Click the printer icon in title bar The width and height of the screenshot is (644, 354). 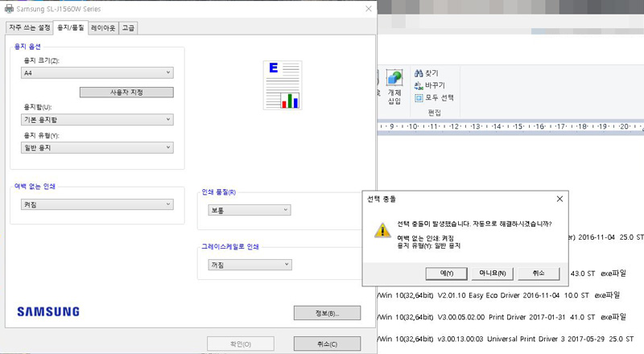[9, 9]
